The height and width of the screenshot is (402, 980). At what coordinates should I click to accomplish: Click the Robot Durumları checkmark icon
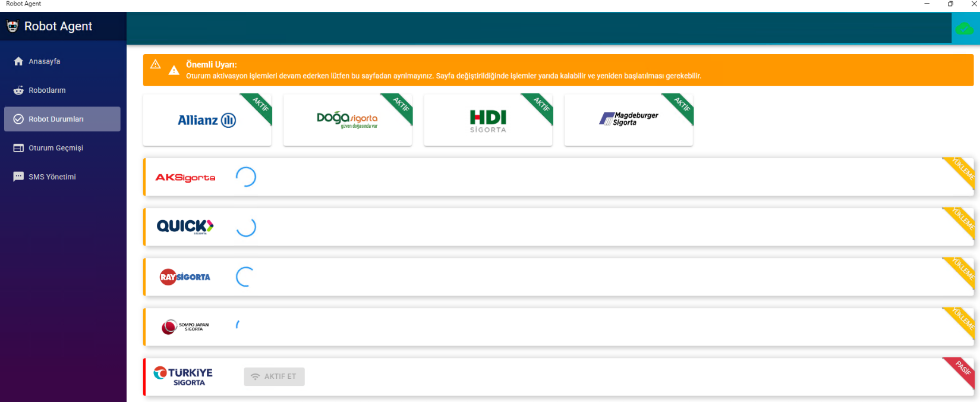coord(18,119)
